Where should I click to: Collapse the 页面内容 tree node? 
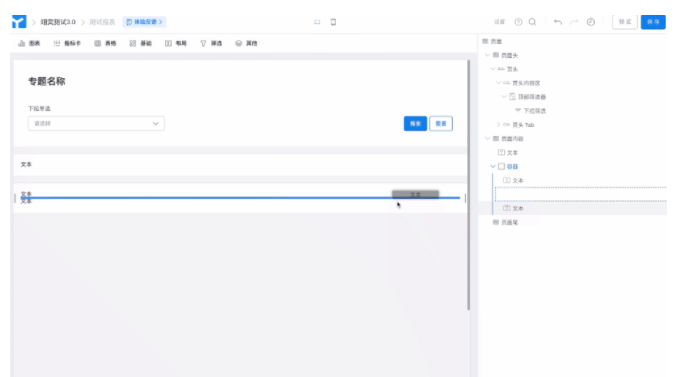point(487,139)
